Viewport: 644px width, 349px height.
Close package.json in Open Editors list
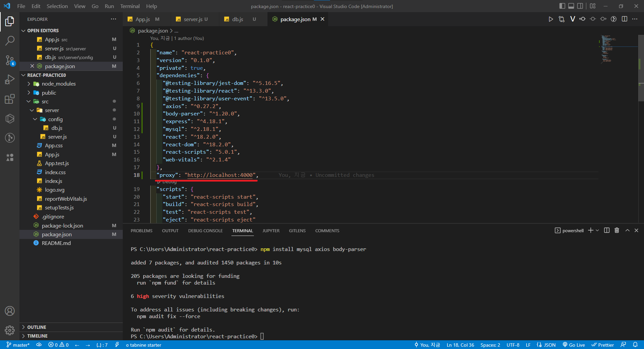[32, 66]
